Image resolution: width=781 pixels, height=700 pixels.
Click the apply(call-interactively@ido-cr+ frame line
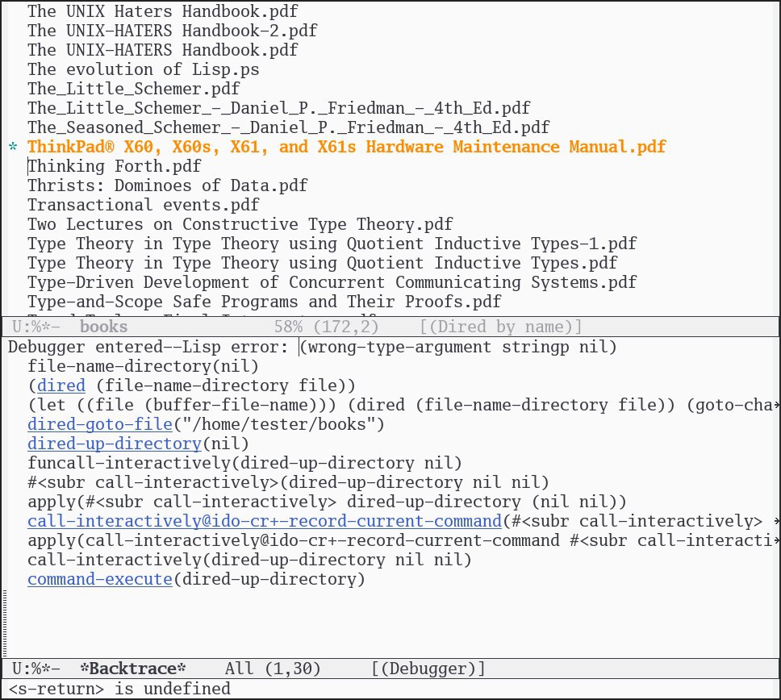(x=403, y=540)
